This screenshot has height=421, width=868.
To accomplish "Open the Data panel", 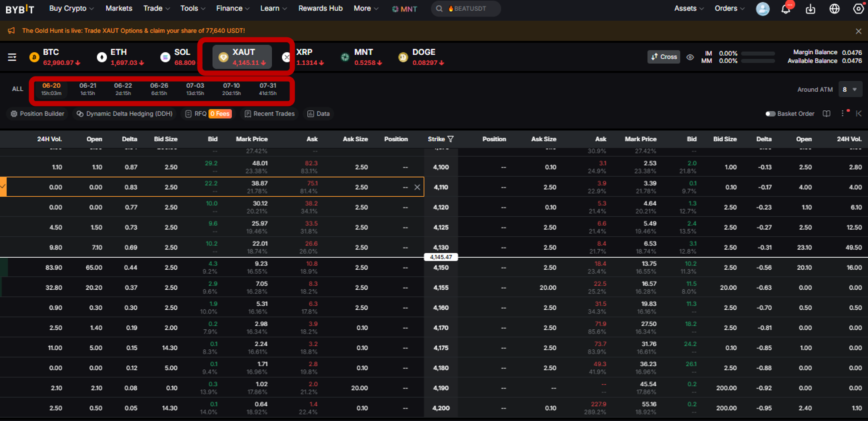I will [319, 114].
